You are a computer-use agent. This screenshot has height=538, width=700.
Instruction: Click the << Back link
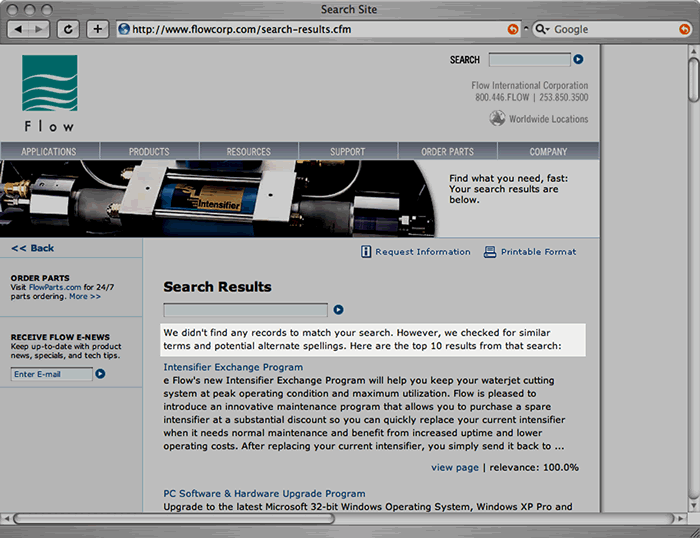pyautogui.click(x=33, y=248)
